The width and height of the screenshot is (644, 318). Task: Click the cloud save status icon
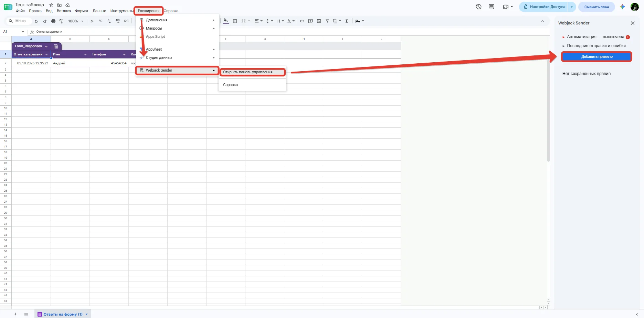68,5
